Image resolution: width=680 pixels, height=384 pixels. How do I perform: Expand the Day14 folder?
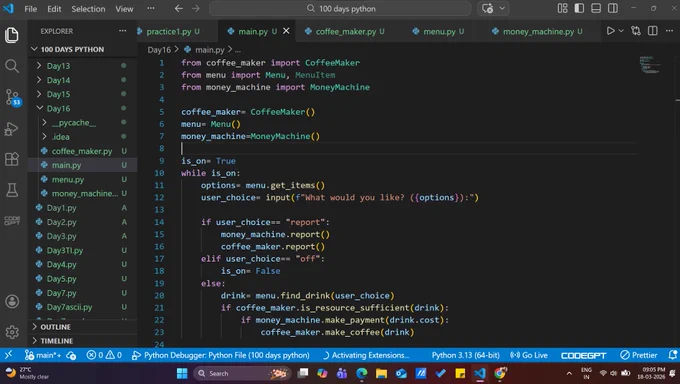click(x=83, y=80)
